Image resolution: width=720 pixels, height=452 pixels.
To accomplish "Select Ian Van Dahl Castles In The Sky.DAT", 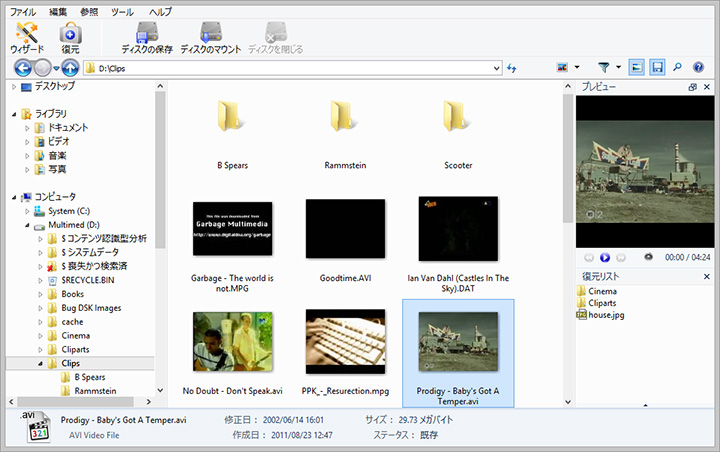I will click(458, 228).
